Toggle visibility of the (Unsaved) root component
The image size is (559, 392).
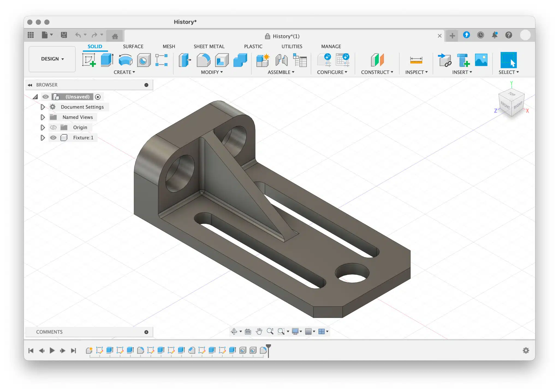tap(46, 97)
